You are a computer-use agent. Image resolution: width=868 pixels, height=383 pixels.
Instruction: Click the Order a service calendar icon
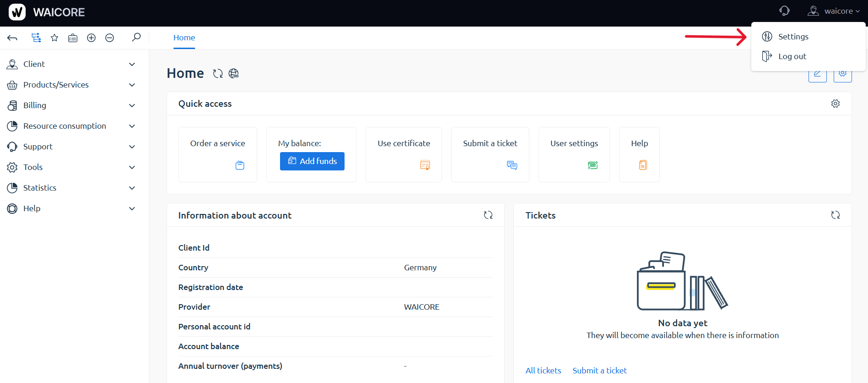click(x=240, y=165)
